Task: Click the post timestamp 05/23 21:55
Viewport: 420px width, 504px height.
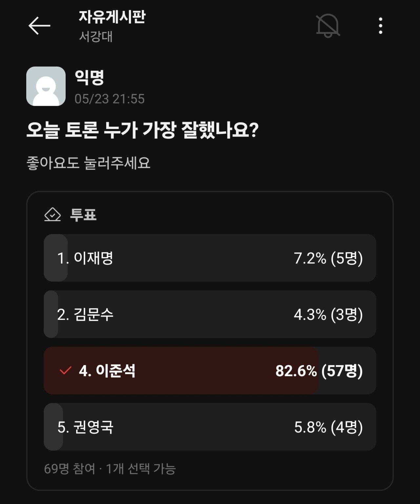Action: 110,99
